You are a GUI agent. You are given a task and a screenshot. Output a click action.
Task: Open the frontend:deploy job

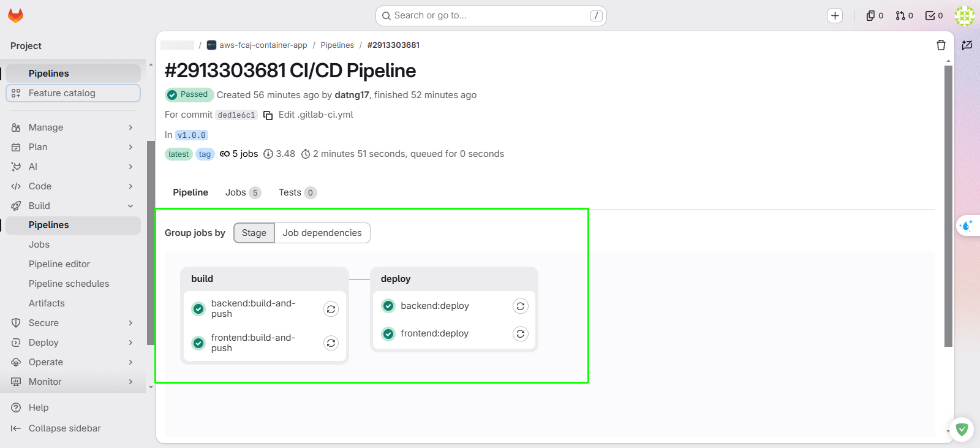tap(434, 334)
